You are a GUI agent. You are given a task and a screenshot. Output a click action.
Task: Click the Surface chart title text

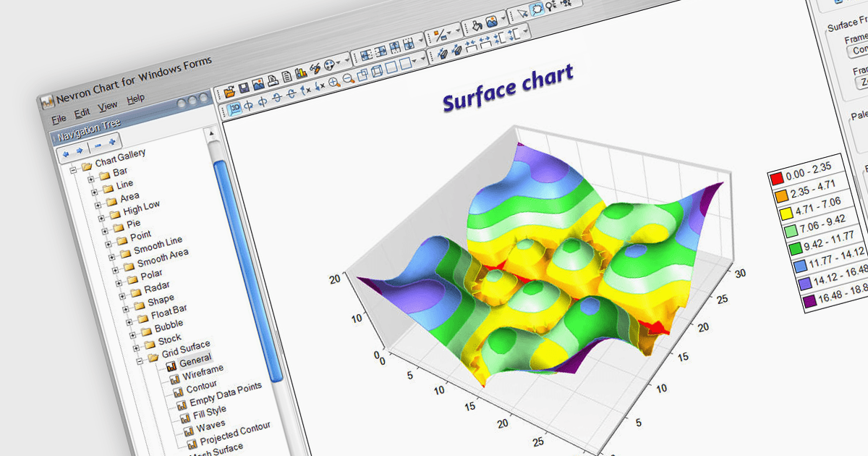pyautogui.click(x=508, y=88)
